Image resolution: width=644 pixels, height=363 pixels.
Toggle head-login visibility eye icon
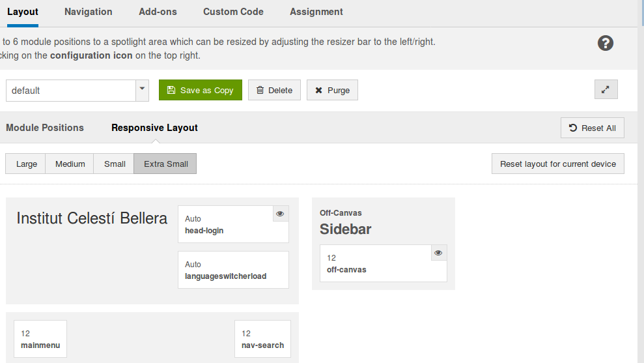click(280, 214)
